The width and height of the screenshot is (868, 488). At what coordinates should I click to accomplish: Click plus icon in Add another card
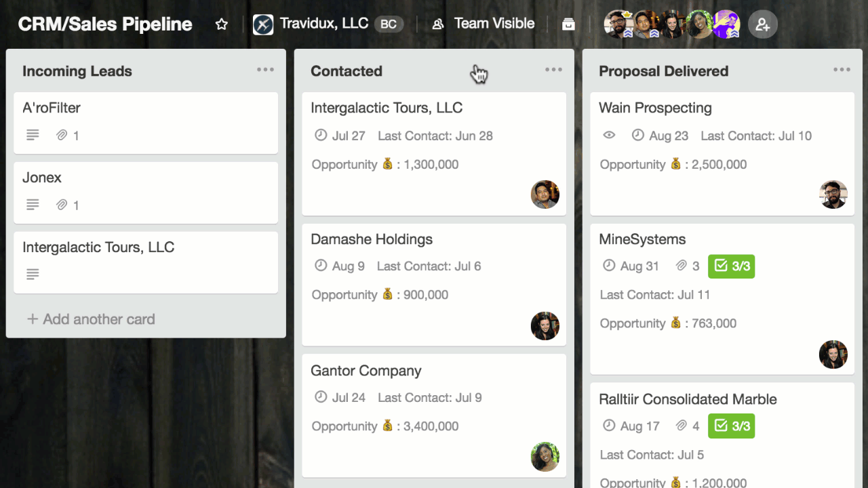(33, 319)
